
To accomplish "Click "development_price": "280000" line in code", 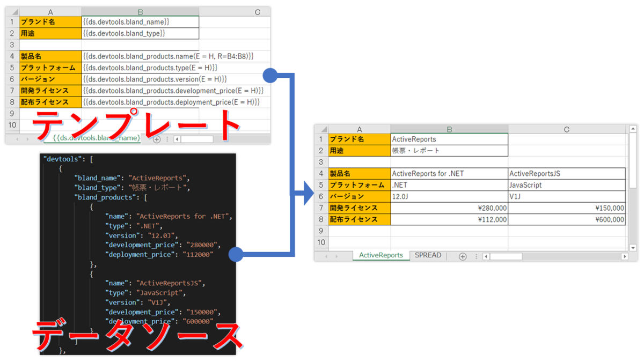I will [163, 245].
